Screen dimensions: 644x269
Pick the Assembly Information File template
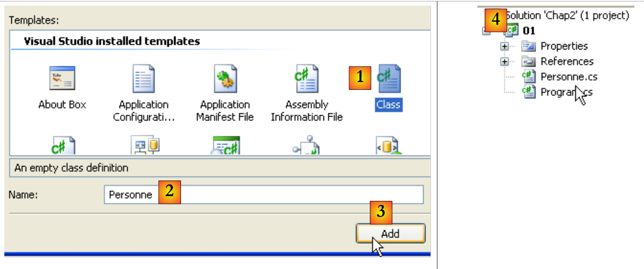click(x=307, y=79)
